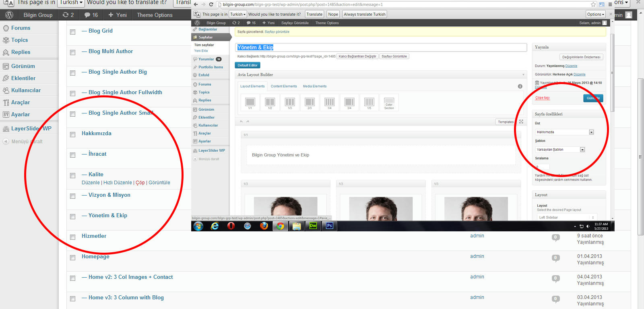Open the Turkish language dropdown in inner translate bar
The height and width of the screenshot is (309, 644).
(x=238, y=14)
